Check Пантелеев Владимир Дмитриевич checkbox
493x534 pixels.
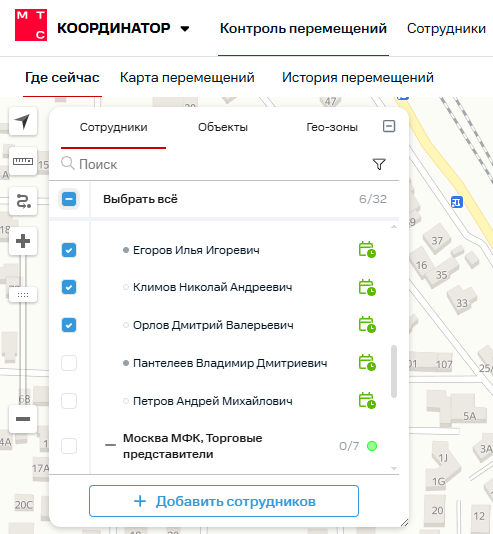coord(69,363)
